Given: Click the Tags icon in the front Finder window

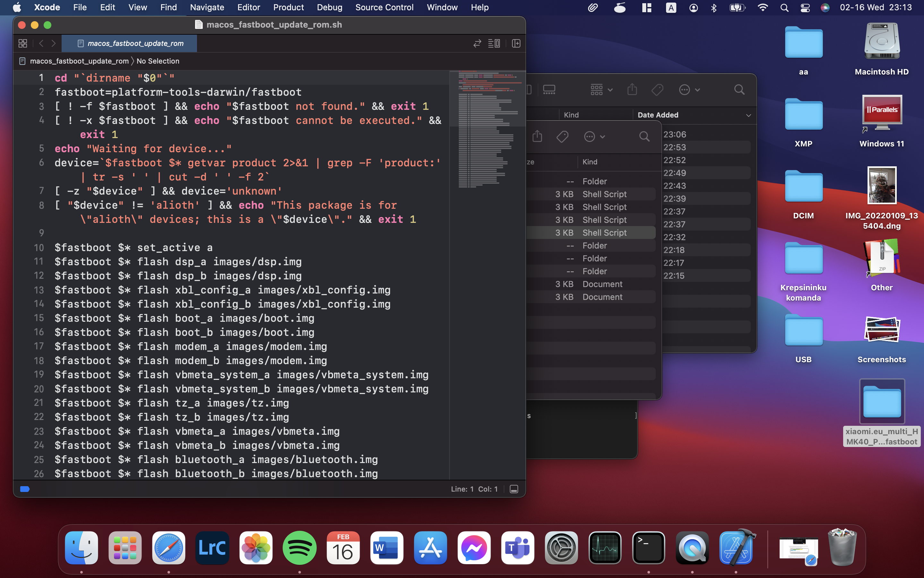Looking at the screenshot, I should tap(562, 136).
